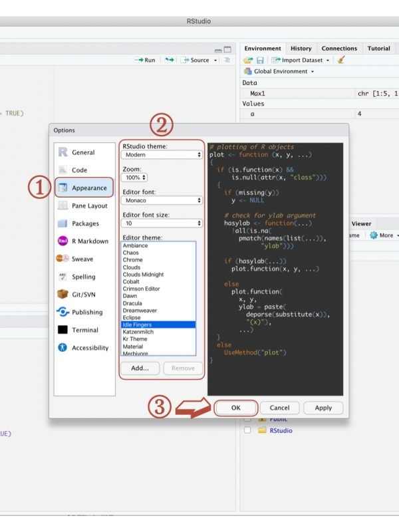Select the Git/SVN options
This screenshot has height=532, width=399.
point(84,294)
